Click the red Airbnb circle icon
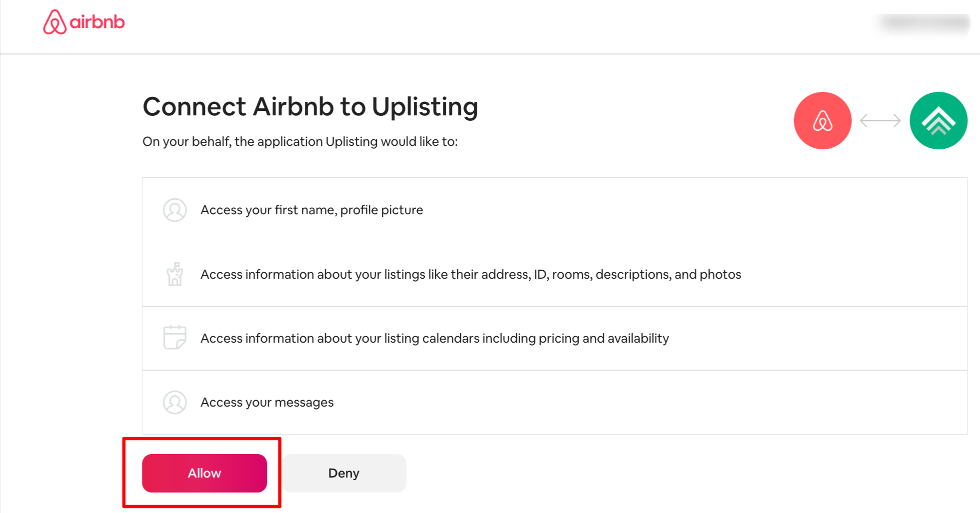Screen dimensions: 980x513 [x=822, y=120]
